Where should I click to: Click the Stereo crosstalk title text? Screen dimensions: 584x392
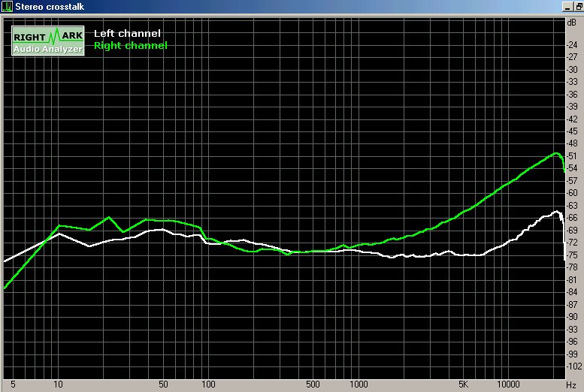click(50, 6)
